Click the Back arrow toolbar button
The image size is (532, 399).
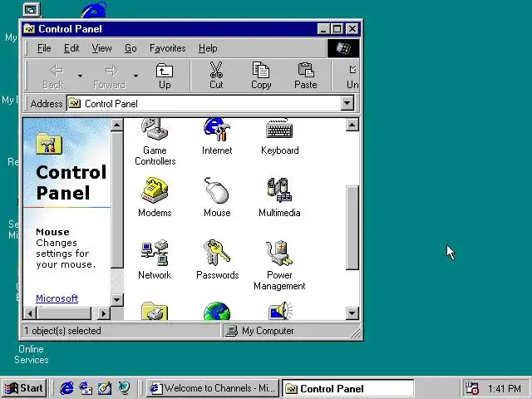(53, 76)
